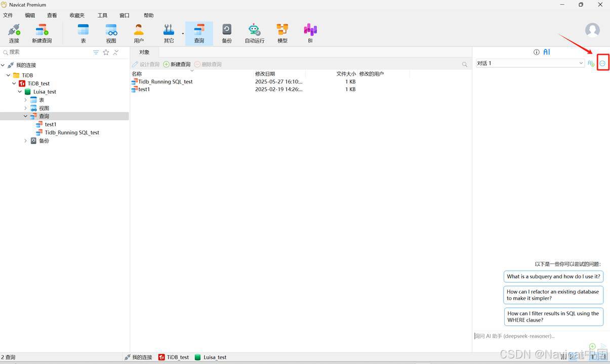
Task: Expand the 备份 tree node
Action: coord(25,141)
